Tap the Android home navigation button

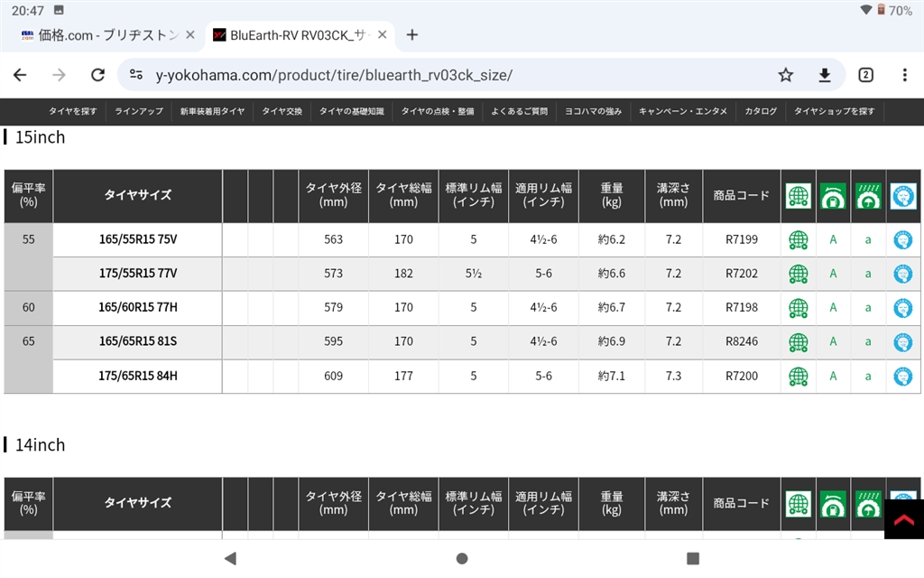[x=462, y=558]
